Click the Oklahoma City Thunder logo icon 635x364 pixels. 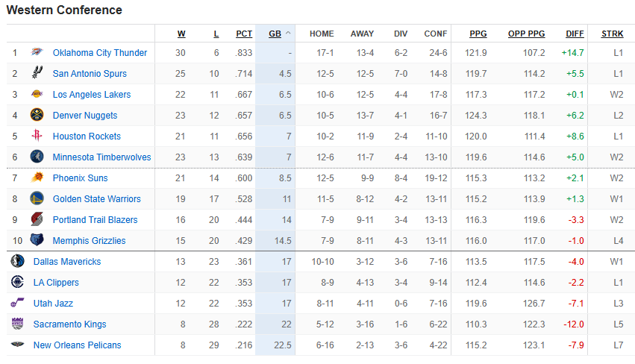tap(37, 52)
